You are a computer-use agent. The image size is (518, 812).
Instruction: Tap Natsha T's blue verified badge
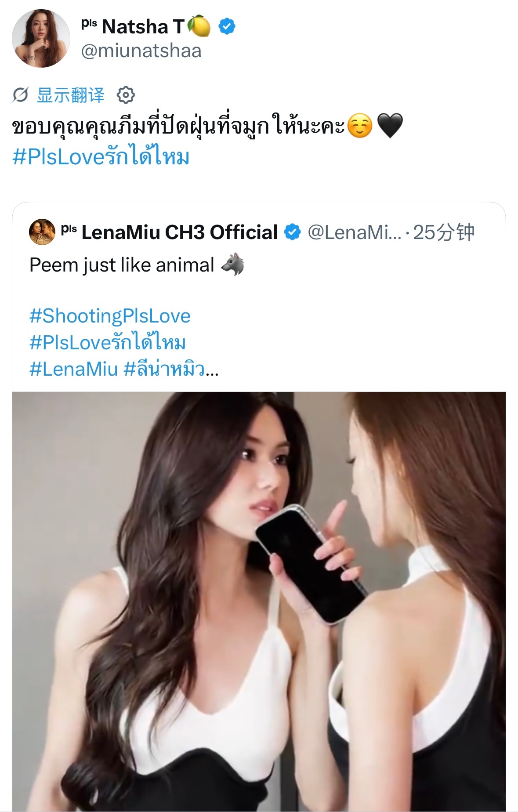tap(227, 26)
